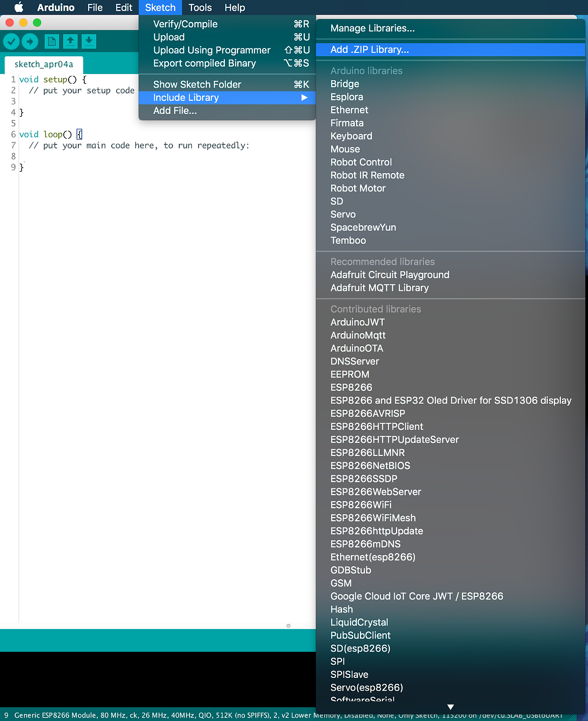Open the Edit menu

pyautogui.click(x=124, y=7)
